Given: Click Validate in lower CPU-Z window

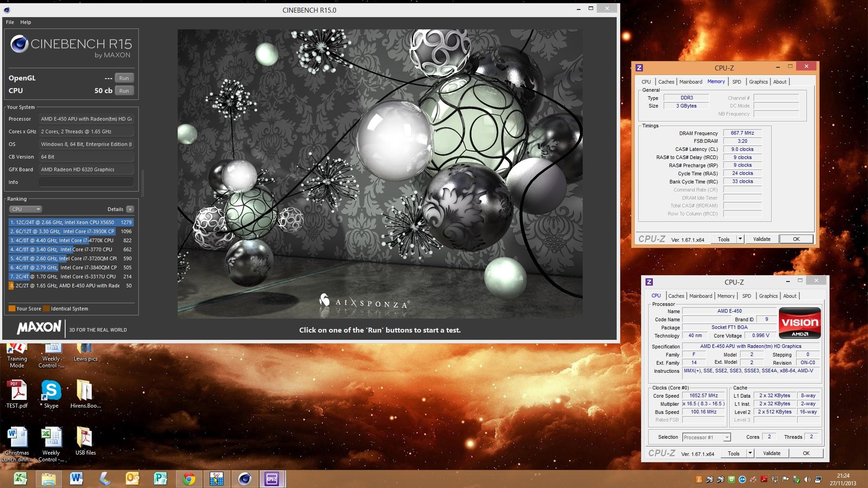Looking at the screenshot, I should pyautogui.click(x=772, y=453).
